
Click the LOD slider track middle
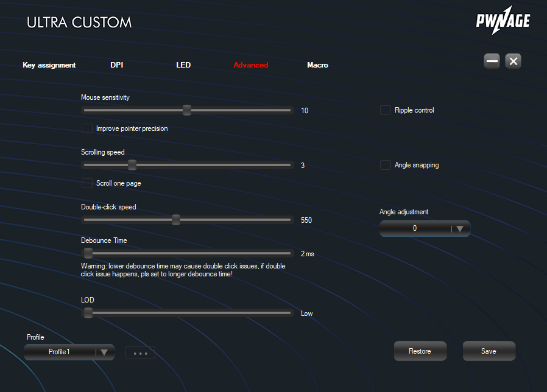click(x=188, y=313)
